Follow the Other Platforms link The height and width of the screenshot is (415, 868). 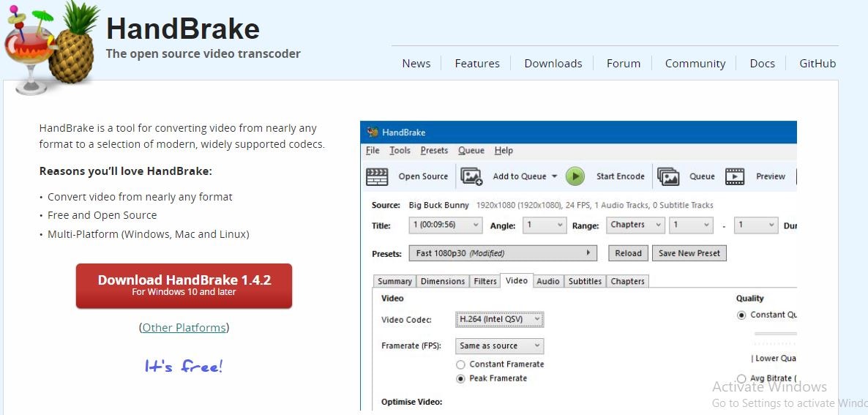tap(184, 328)
